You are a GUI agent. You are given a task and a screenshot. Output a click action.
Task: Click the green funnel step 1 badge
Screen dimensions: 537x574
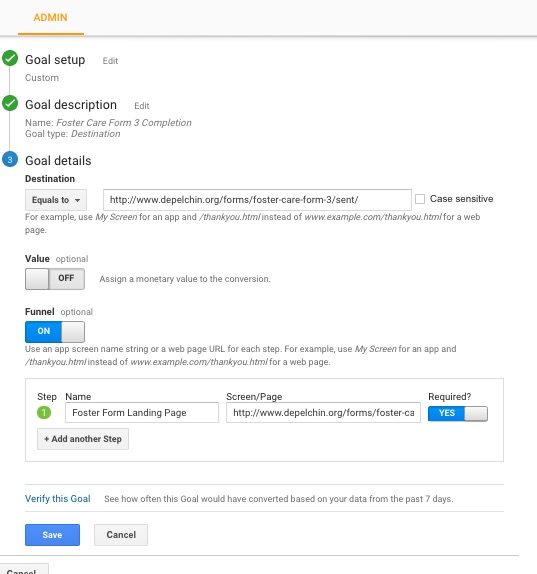[44, 413]
